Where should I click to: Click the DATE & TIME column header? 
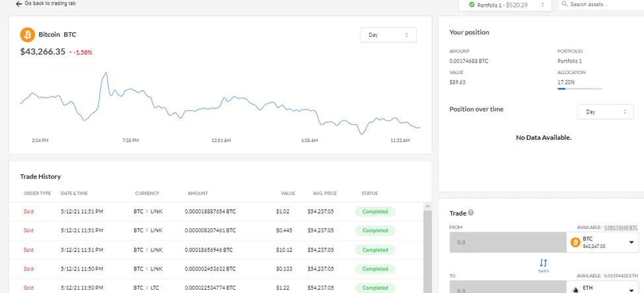coord(75,193)
